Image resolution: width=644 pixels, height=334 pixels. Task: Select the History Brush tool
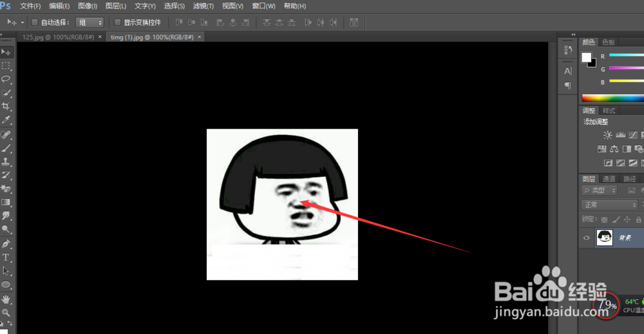(x=6, y=175)
